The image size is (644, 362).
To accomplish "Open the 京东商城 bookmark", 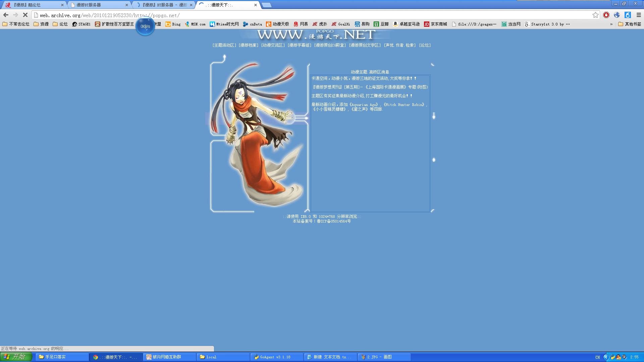I will [436, 24].
